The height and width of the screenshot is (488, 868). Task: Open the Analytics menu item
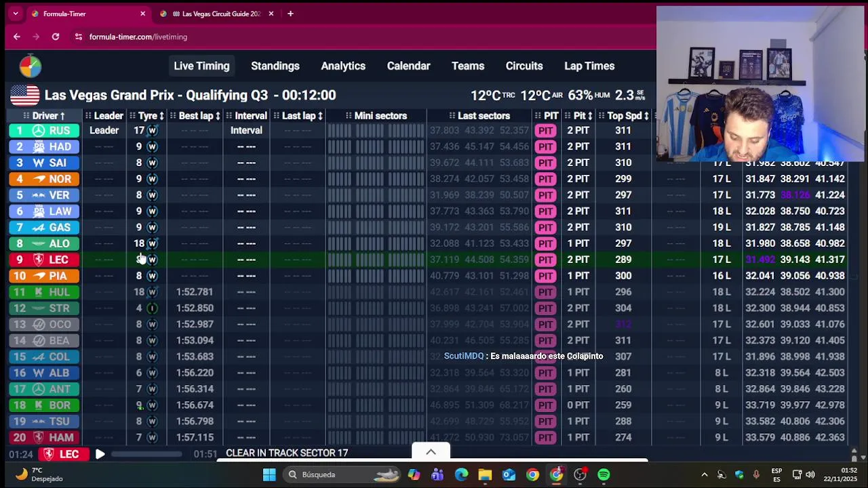click(343, 66)
